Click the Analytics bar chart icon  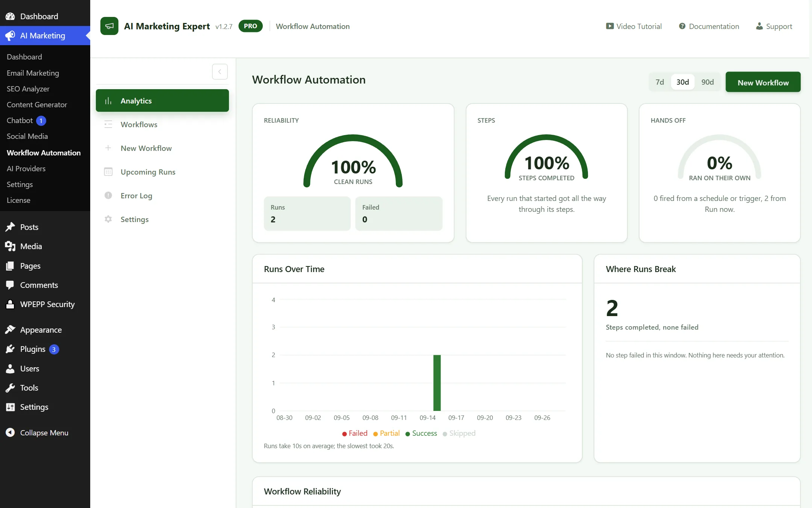[108, 101]
